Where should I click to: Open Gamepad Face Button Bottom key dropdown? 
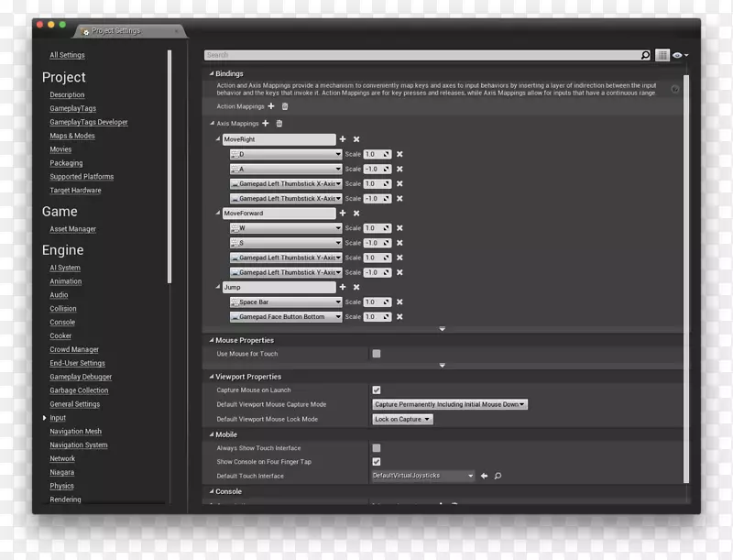pyautogui.click(x=286, y=316)
